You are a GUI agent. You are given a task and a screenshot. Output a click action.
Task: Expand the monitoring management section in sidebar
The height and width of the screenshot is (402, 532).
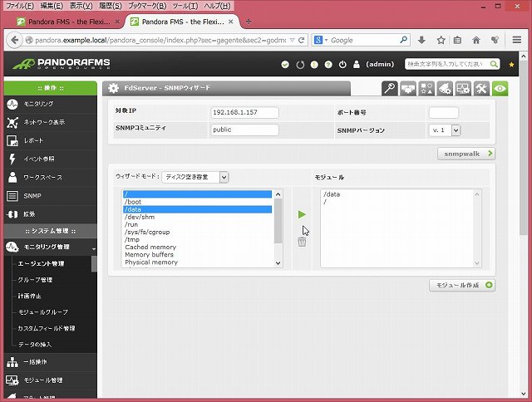pyautogui.click(x=50, y=248)
